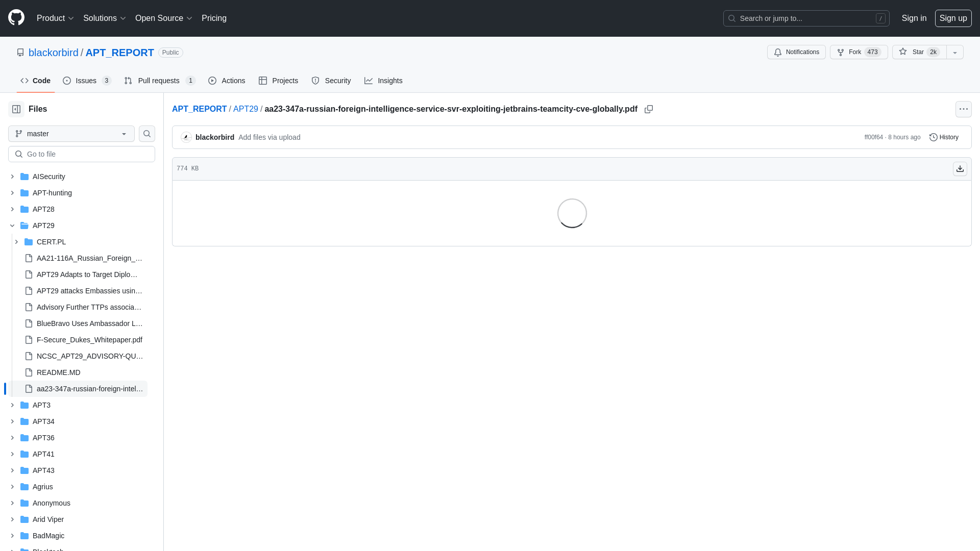Star the APT_REPORT repository
This screenshot has height=551, width=980.
point(919,52)
